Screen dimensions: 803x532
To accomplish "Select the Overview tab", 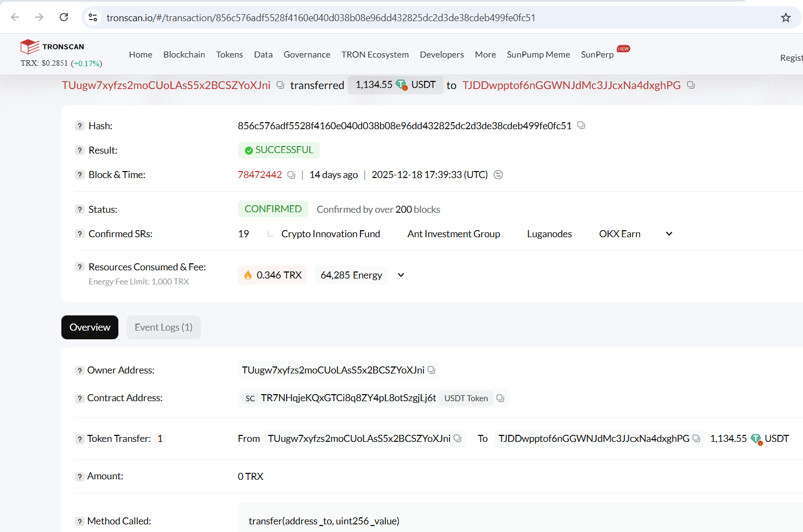I will pyautogui.click(x=90, y=327).
